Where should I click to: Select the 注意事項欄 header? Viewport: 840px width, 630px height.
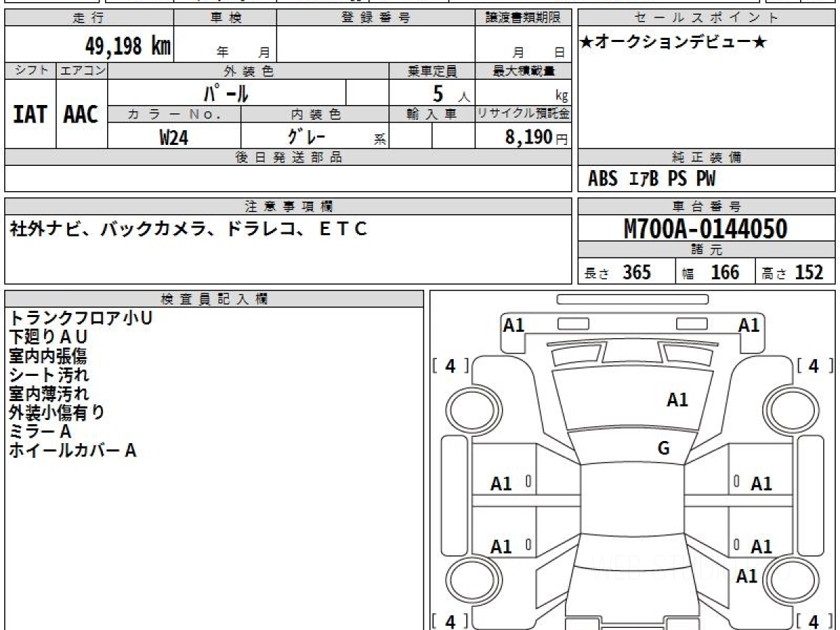point(288,206)
